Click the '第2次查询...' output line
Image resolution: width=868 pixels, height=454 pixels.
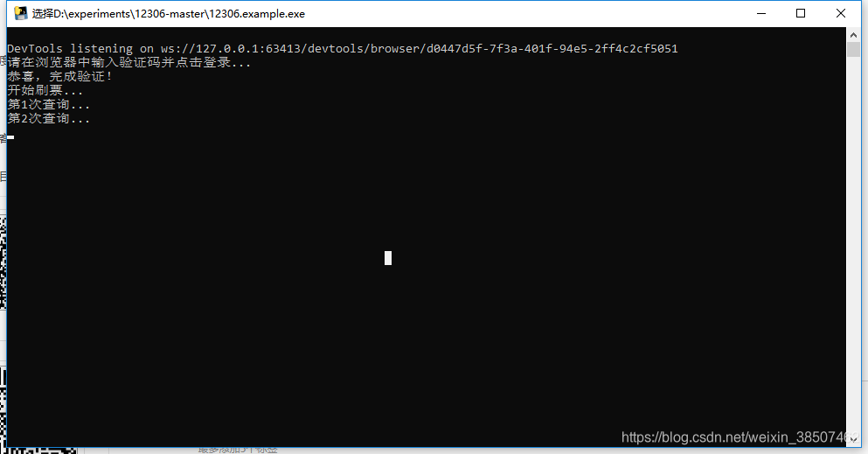pyautogui.click(x=49, y=118)
